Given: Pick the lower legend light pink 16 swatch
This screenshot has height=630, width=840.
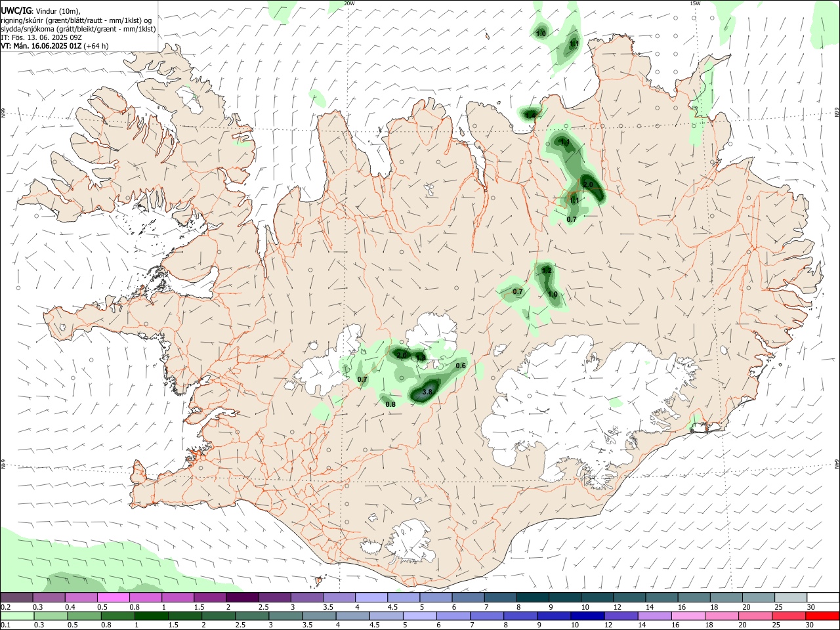Looking at the screenshot, I should [689, 616].
